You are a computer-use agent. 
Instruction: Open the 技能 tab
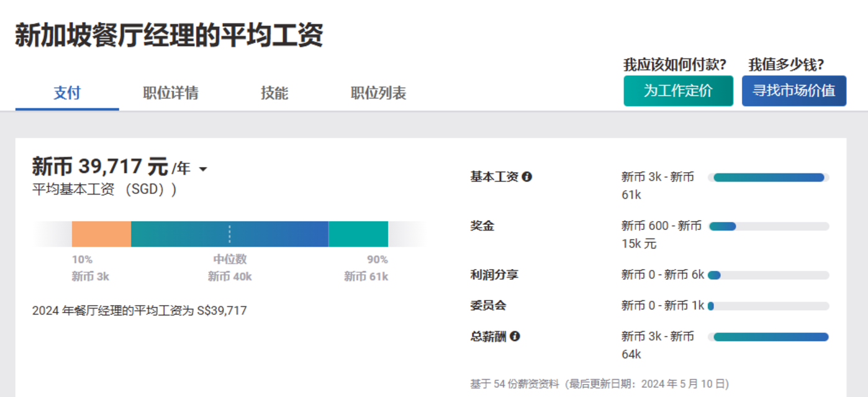(x=274, y=93)
